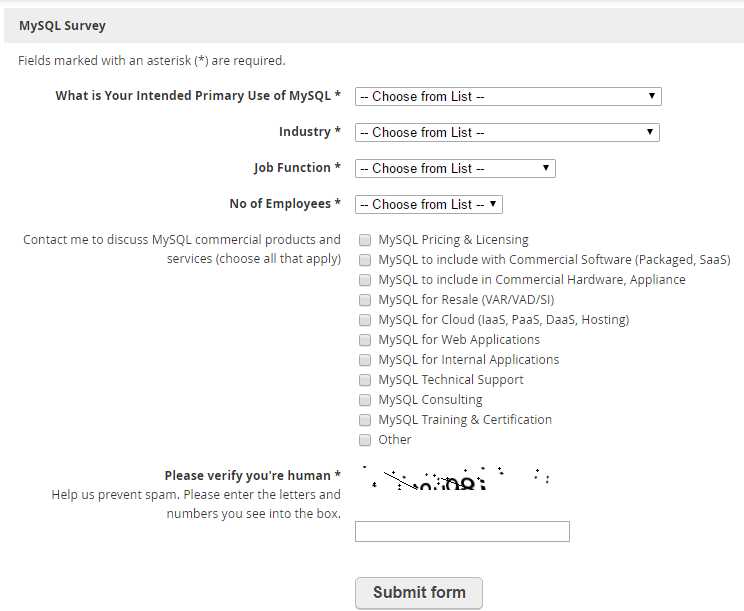The image size is (744, 611).
Task: Click the MySQL Survey header bar
Action: (x=374, y=26)
